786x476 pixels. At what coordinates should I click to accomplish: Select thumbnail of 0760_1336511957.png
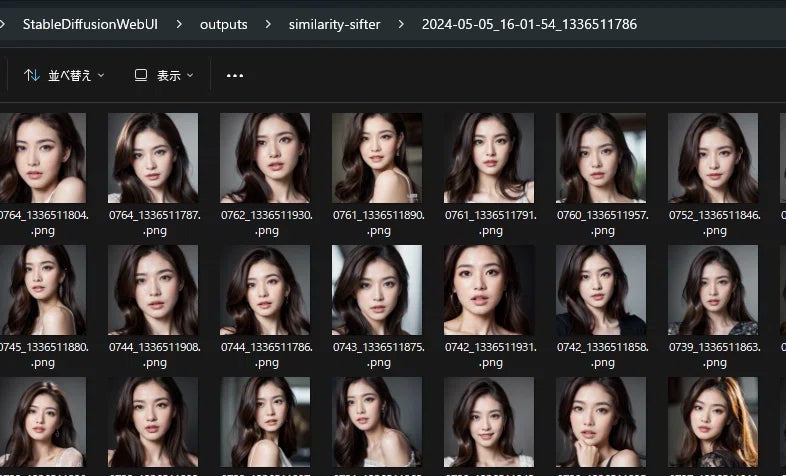tap(601, 158)
